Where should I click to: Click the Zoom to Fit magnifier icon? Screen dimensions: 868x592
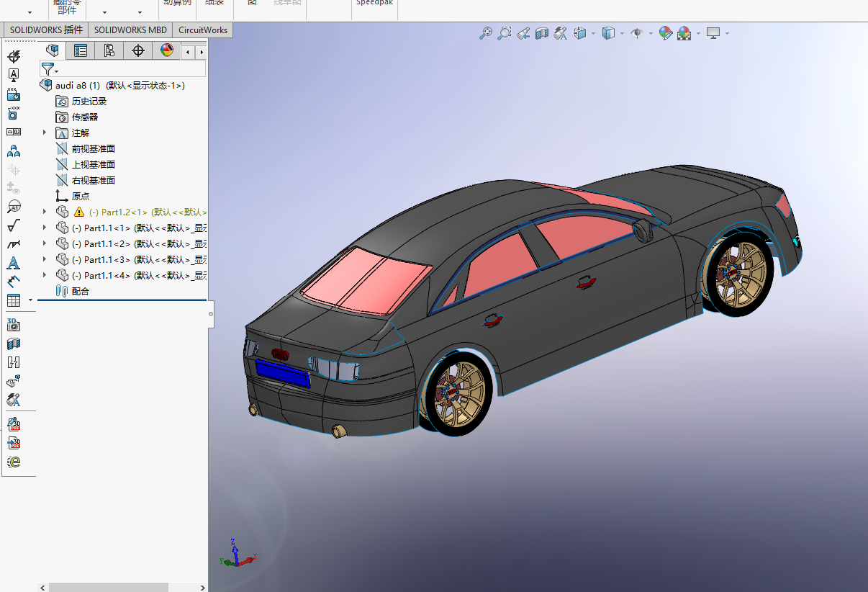click(x=486, y=33)
